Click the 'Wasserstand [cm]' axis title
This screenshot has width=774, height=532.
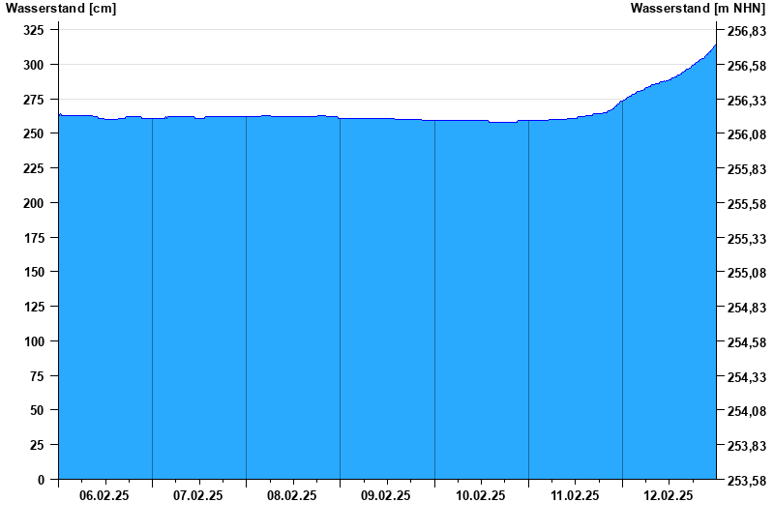click(61, 9)
